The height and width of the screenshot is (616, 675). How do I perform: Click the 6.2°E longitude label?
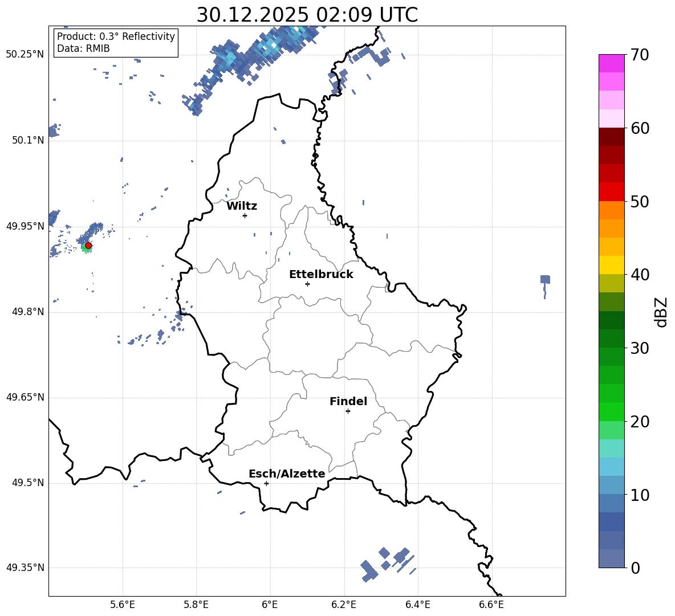click(x=344, y=605)
